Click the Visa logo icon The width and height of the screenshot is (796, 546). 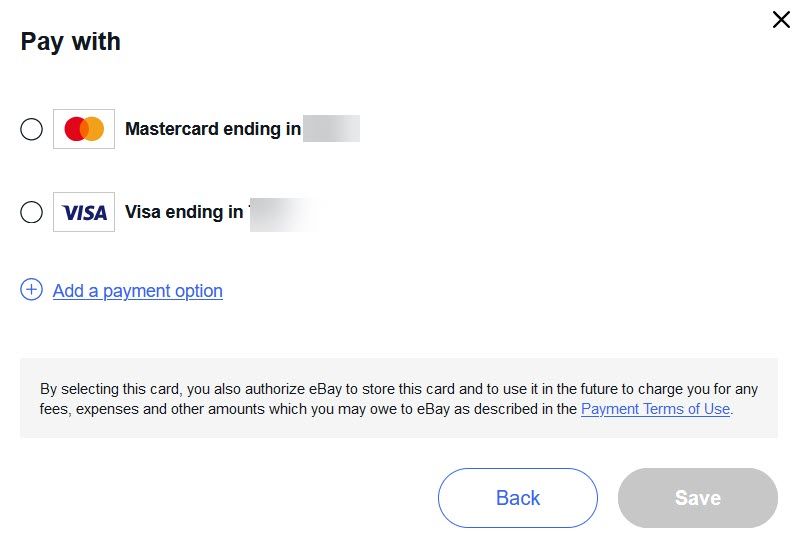point(84,212)
